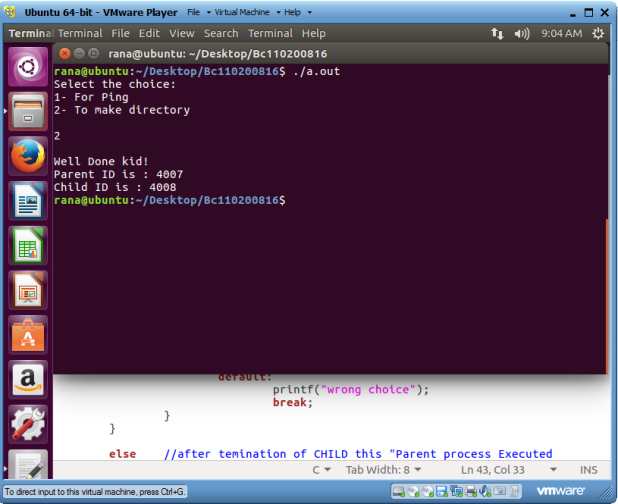Viewport: 618px width, 504px height.
Task: Open the Files manager from the dock
Action: 28,111
